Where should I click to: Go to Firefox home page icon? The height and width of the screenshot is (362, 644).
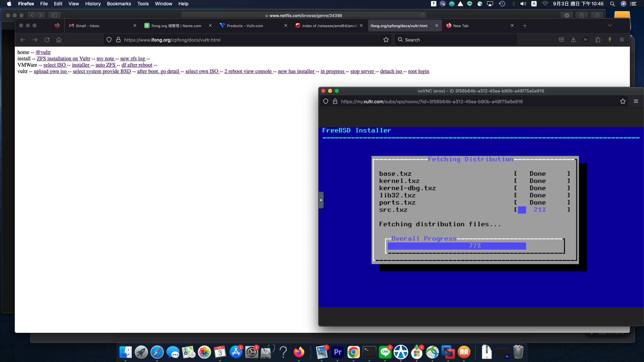(x=59, y=40)
